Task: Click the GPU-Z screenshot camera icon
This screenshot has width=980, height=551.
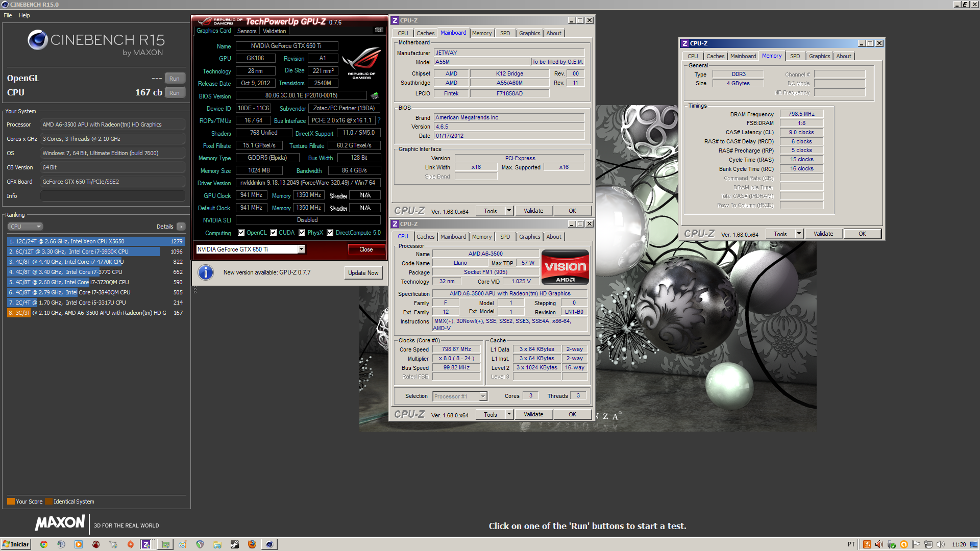Action: 379,30
